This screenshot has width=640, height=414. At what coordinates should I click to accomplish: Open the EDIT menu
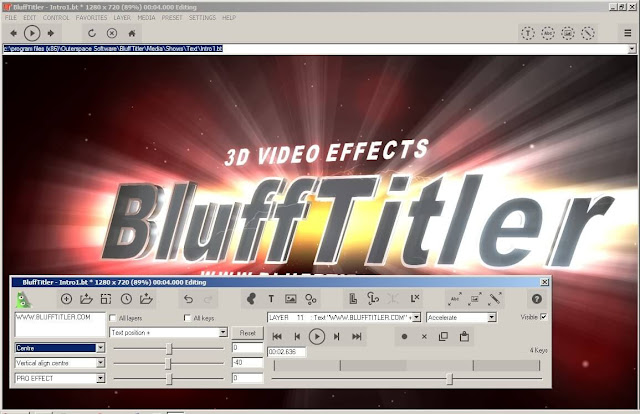(x=29, y=18)
